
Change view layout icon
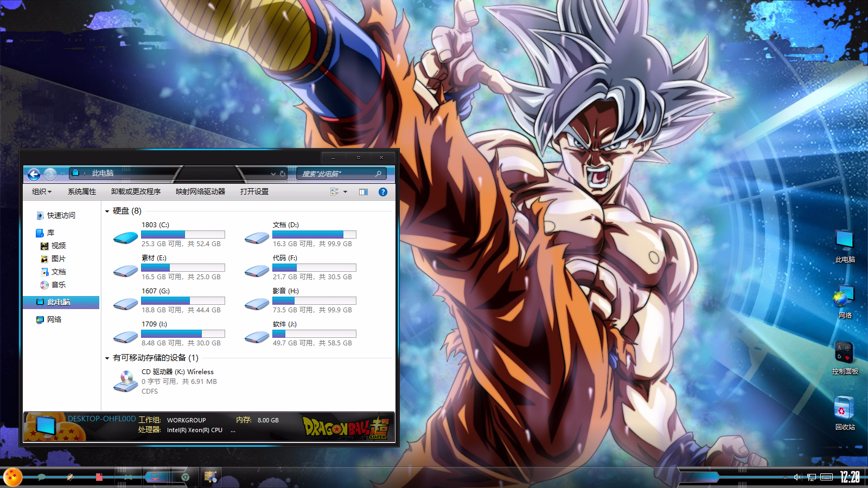click(335, 191)
